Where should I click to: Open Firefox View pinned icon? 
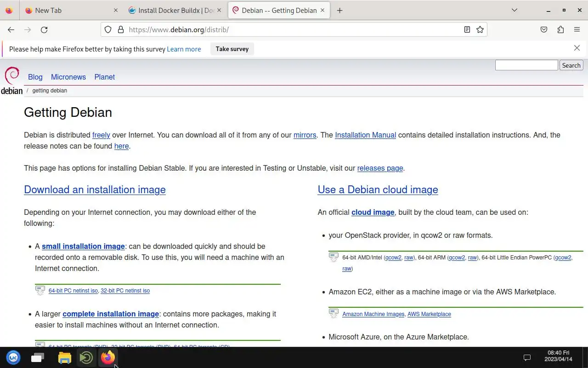(x=9, y=10)
